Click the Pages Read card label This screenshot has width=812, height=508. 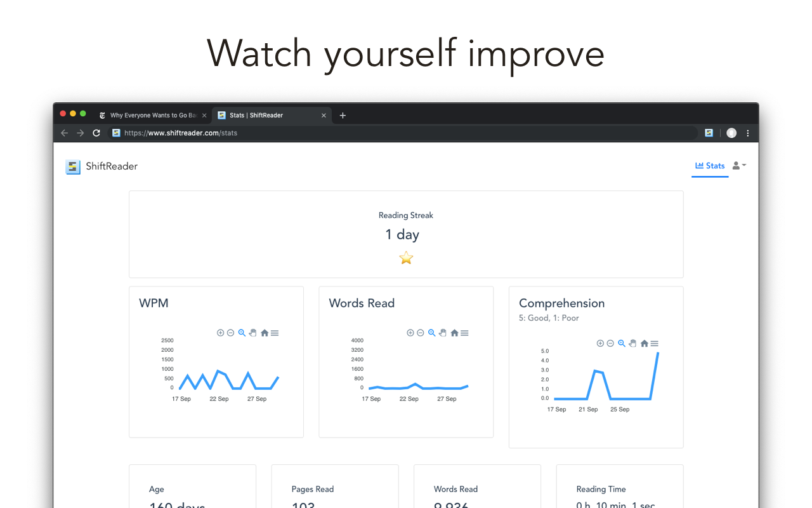[x=313, y=489]
